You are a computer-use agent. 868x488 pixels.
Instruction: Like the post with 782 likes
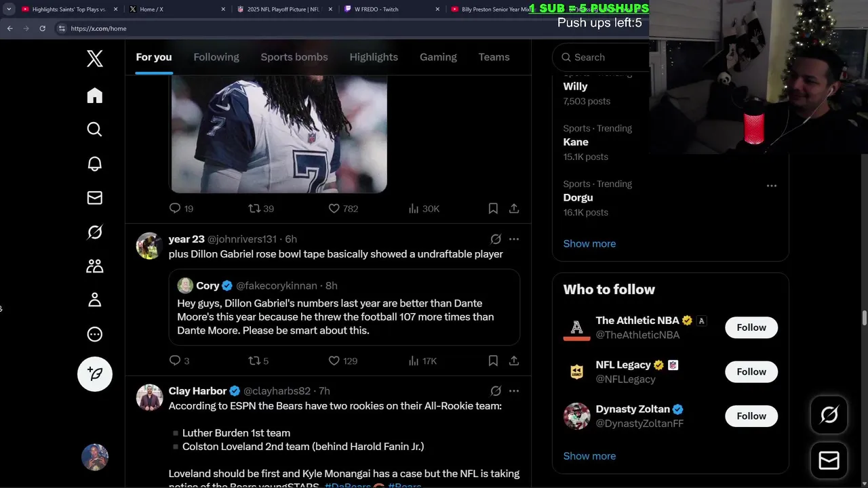[343, 208]
